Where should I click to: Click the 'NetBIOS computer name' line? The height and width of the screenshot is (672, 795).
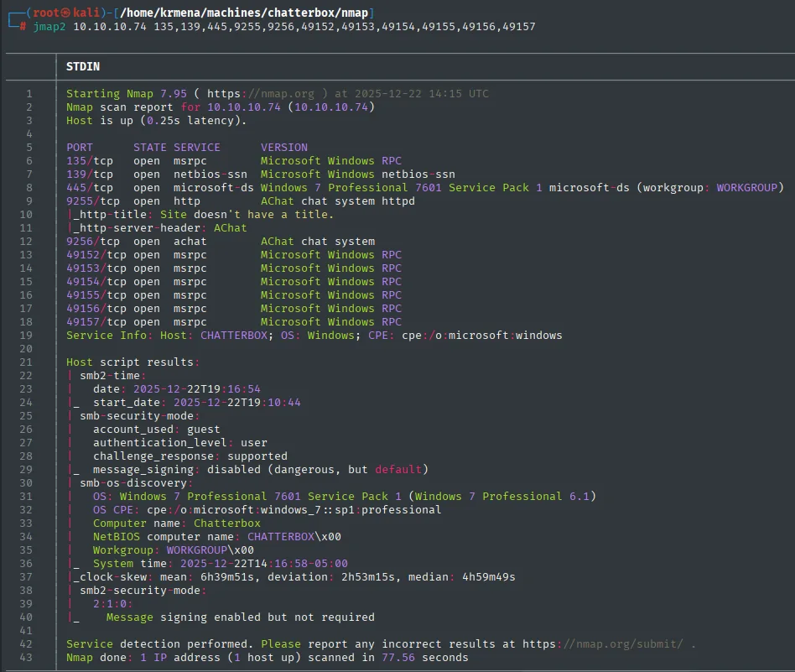[217, 537]
